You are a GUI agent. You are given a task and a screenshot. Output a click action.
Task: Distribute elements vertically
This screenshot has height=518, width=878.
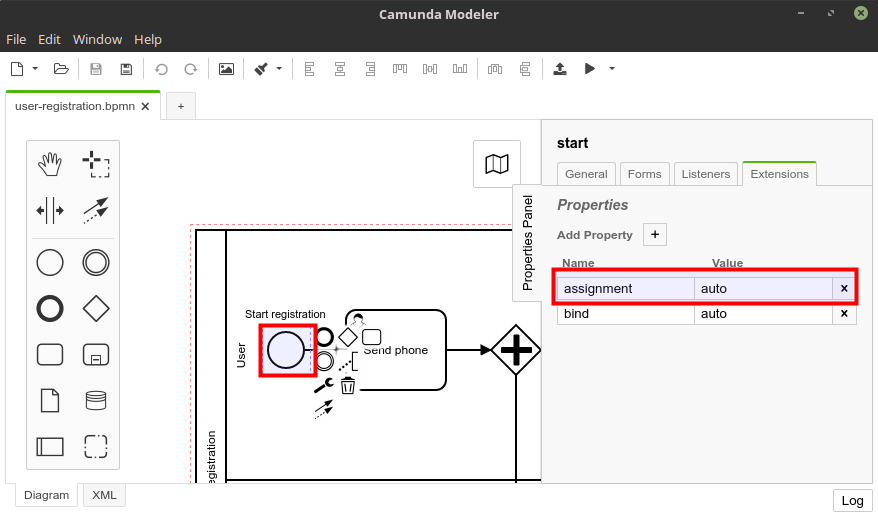pos(525,69)
